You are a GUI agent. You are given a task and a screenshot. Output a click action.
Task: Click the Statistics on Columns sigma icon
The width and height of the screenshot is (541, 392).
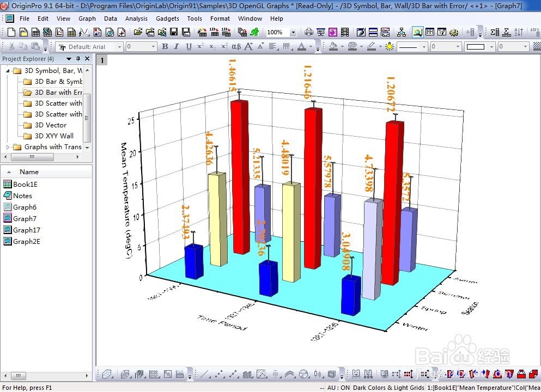coord(495,32)
